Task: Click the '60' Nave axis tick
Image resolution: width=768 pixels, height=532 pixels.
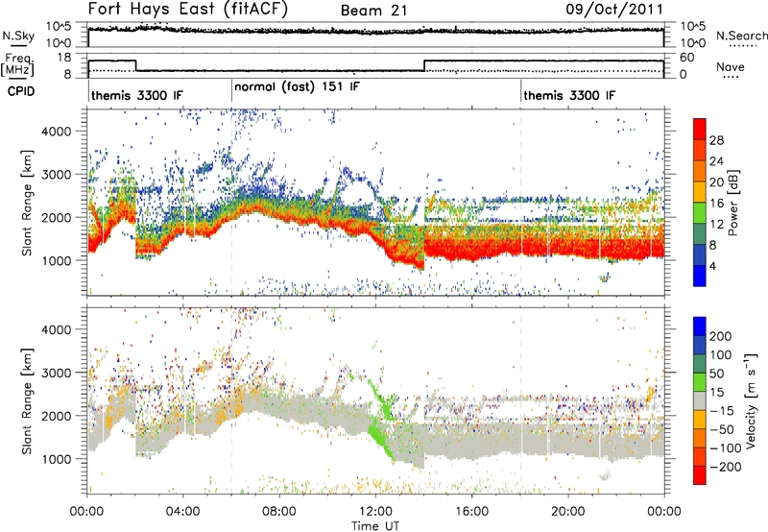Action: [x=687, y=58]
